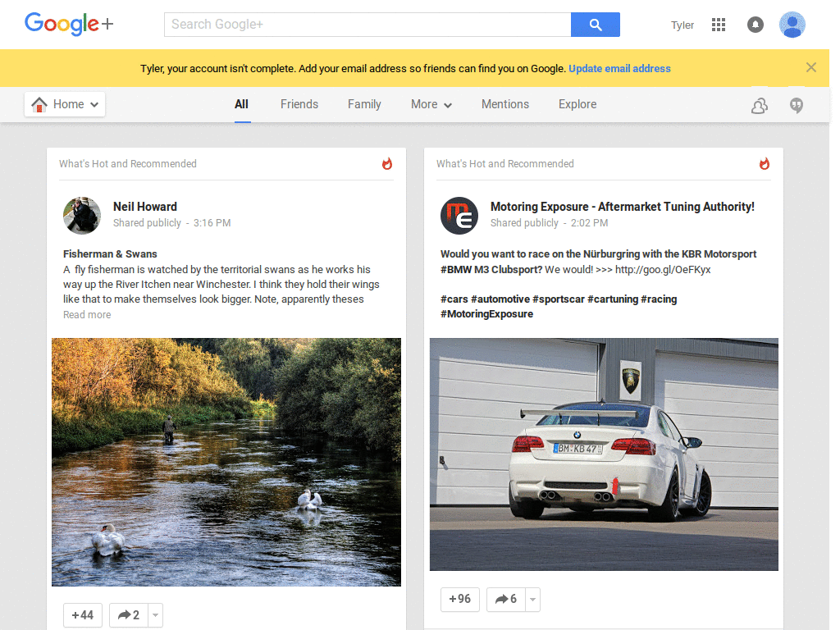Image resolution: width=840 pixels, height=630 pixels.
Task: Select the All tab
Action: pos(242,104)
